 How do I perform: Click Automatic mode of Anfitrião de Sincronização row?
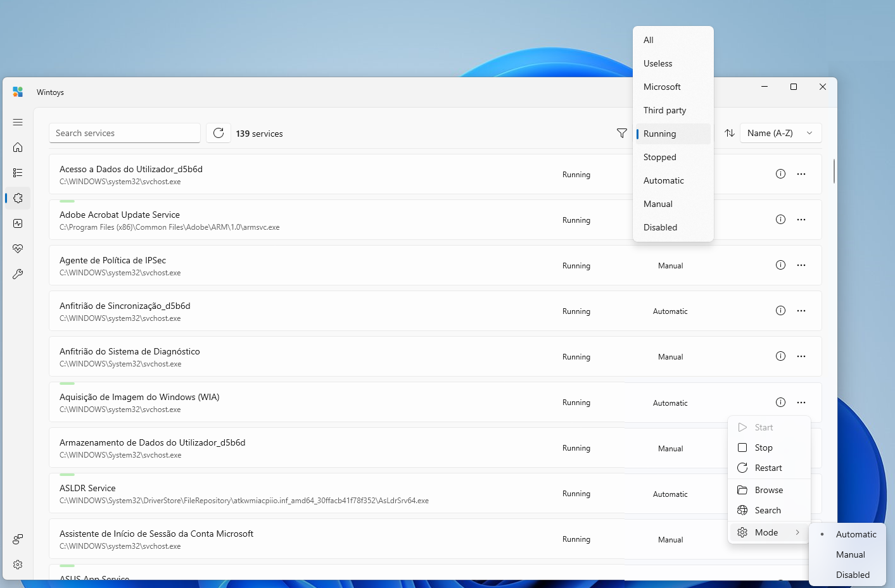(670, 311)
